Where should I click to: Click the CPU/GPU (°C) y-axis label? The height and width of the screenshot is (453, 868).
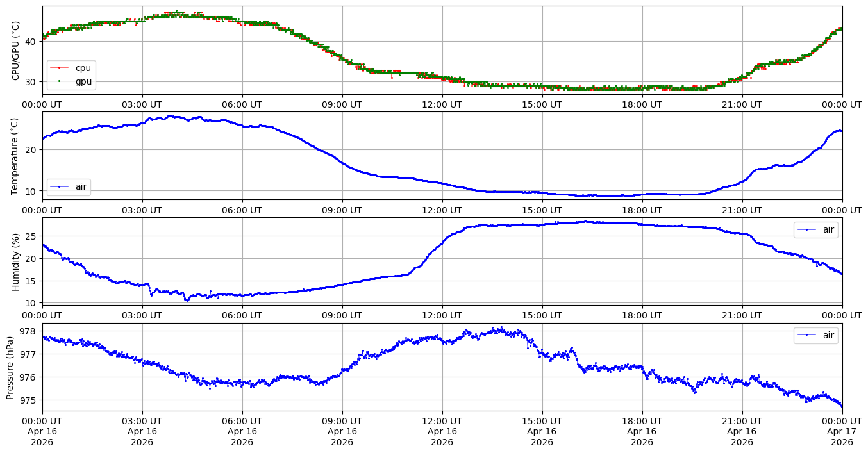(16, 51)
